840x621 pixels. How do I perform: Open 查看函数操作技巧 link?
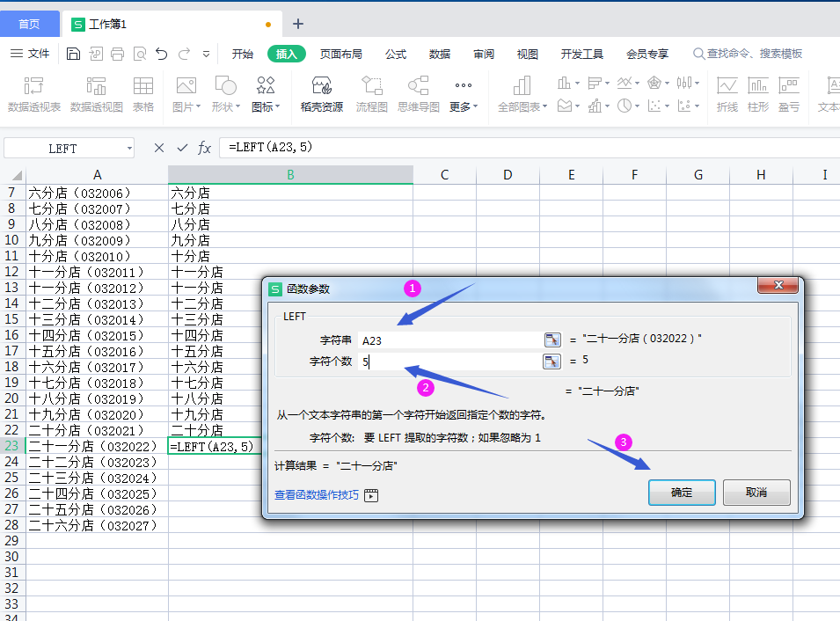coord(317,494)
